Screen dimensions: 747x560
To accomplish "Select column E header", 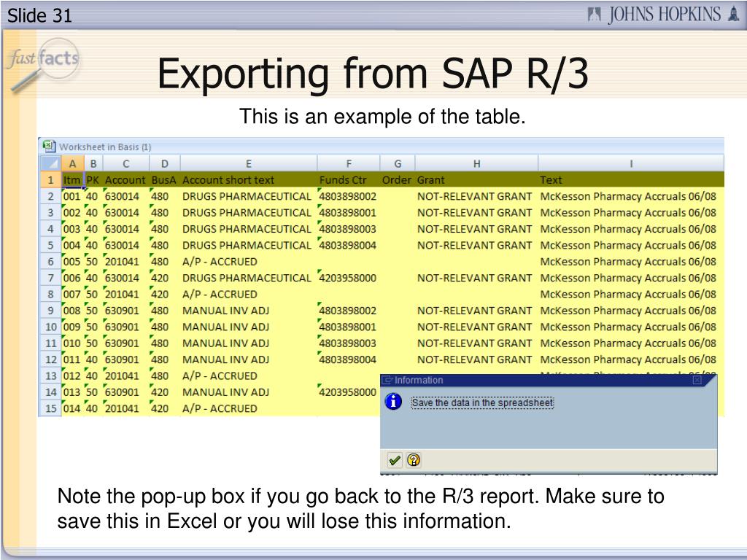I will 249,163.
